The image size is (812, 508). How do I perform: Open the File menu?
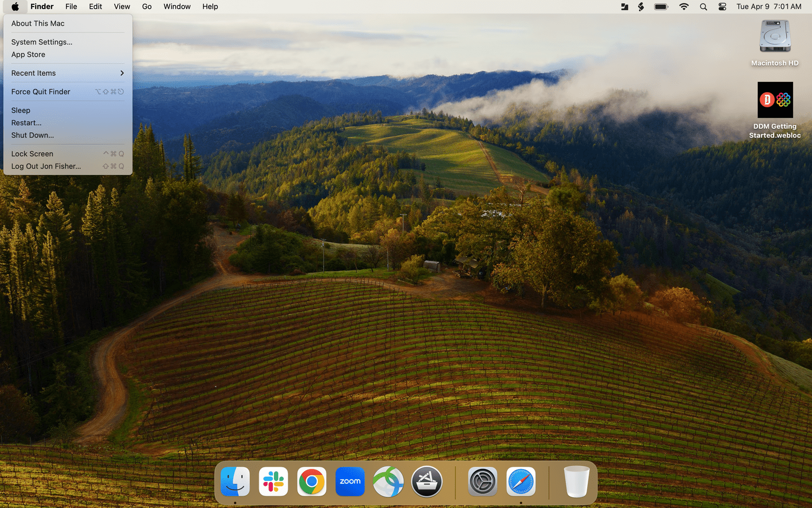pyautogui.click(x=71, y=6)
